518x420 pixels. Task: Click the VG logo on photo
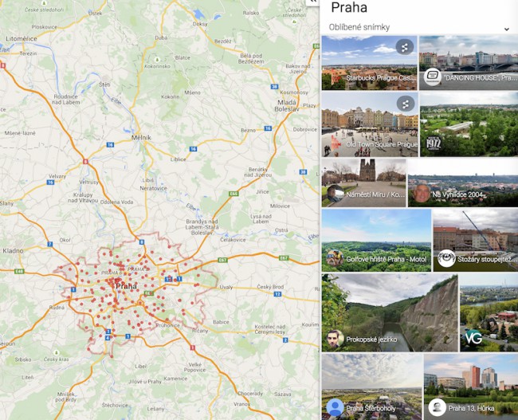[x=473, y=337]
